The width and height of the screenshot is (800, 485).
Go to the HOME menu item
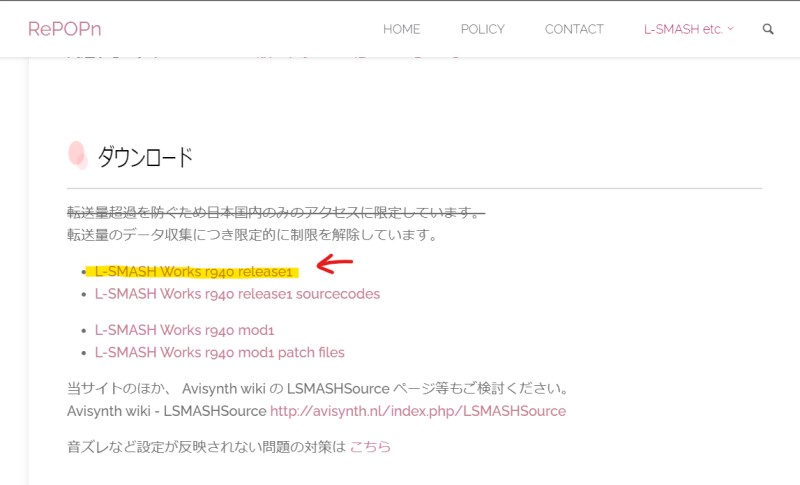(402, 29)
